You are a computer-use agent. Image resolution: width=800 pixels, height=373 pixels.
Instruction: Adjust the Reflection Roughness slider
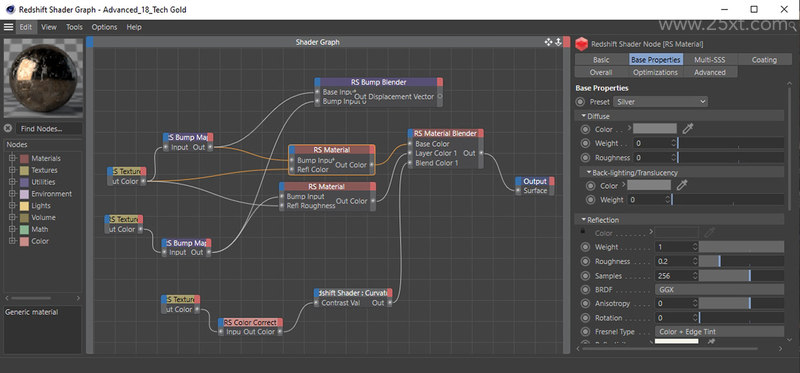tap(741, 261)
